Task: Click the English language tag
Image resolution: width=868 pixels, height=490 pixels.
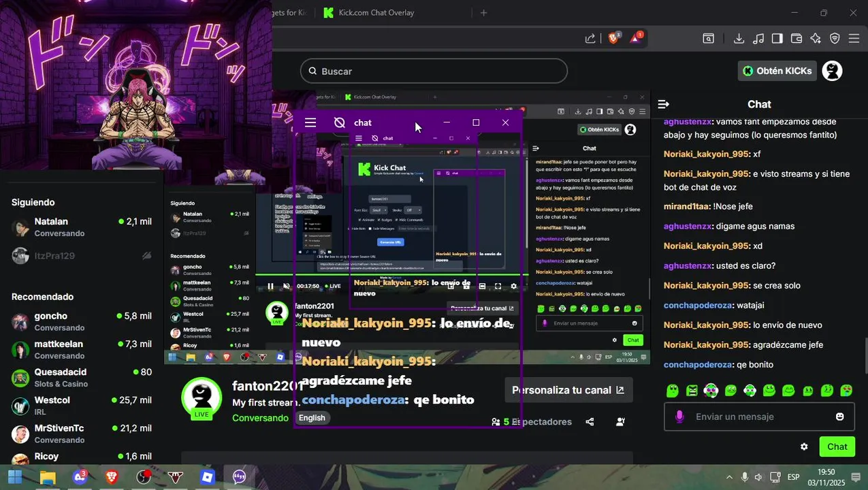Action: 312,418
